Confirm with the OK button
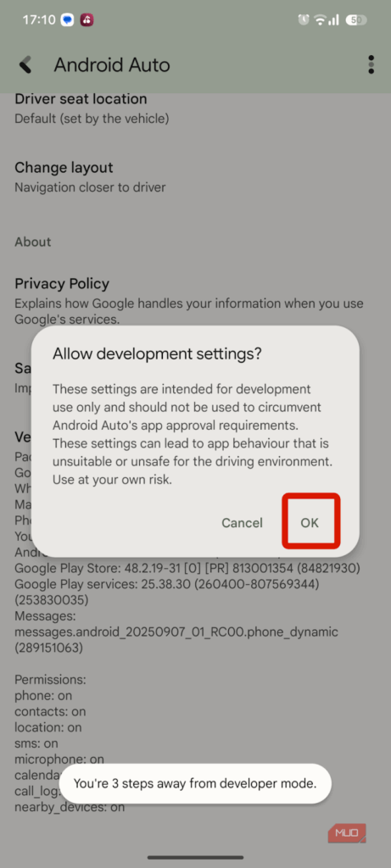This screenshot has width=391, height=868. click(x=310, y=522)
